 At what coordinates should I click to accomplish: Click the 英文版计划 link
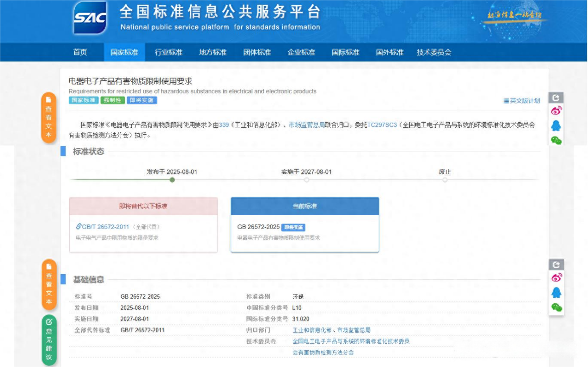(x=522, y=101)
